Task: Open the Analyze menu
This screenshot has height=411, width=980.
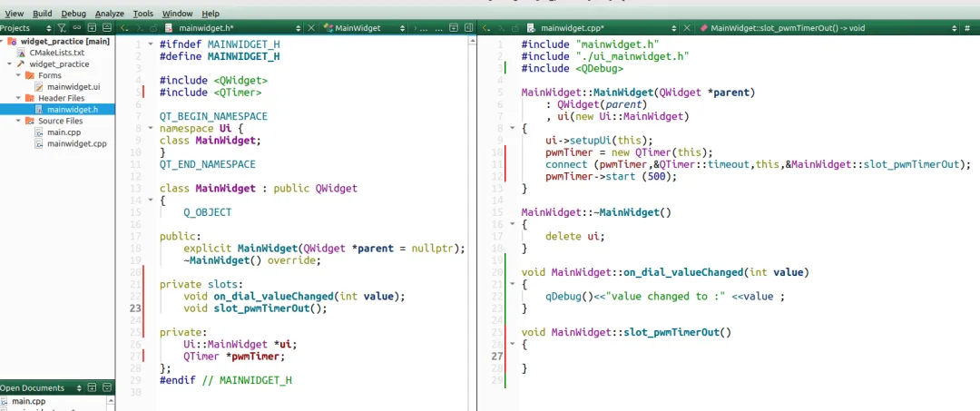Action: tap(110, 13)
